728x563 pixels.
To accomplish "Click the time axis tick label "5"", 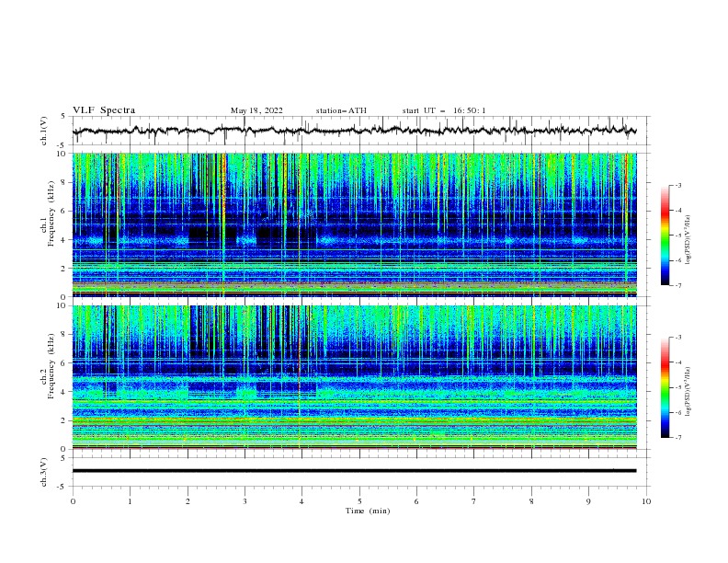I will pos(359,501).
